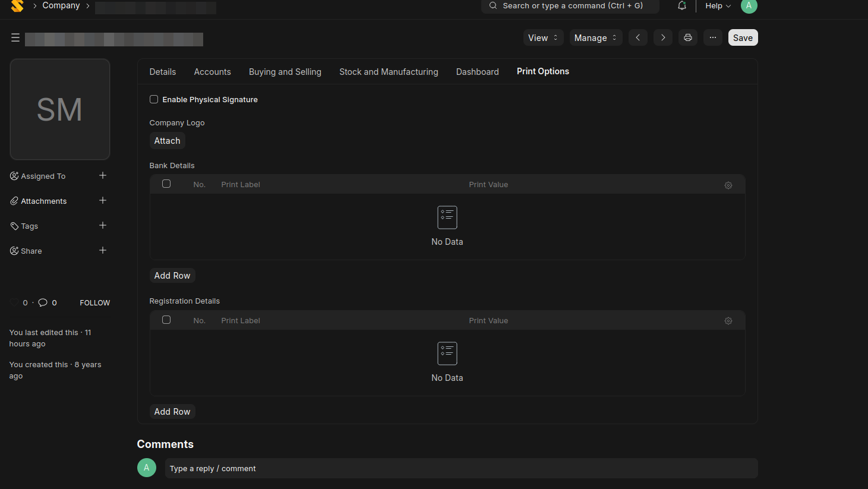This screenshot has width=868, height=489.
Task: Open Bank Details table settings gear
Action: click(x=728, y=185)
